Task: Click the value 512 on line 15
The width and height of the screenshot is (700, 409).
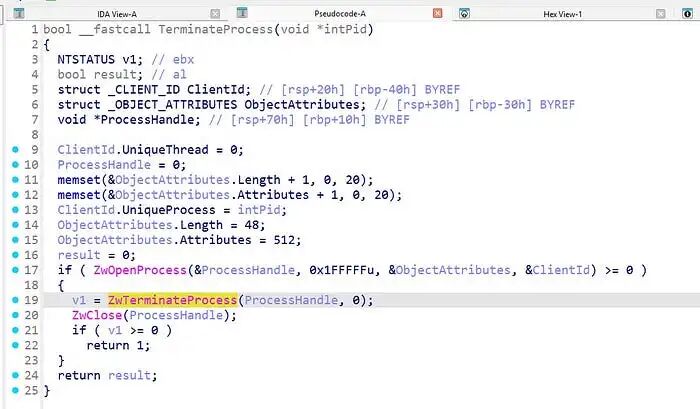Action: tap(284, 240)
